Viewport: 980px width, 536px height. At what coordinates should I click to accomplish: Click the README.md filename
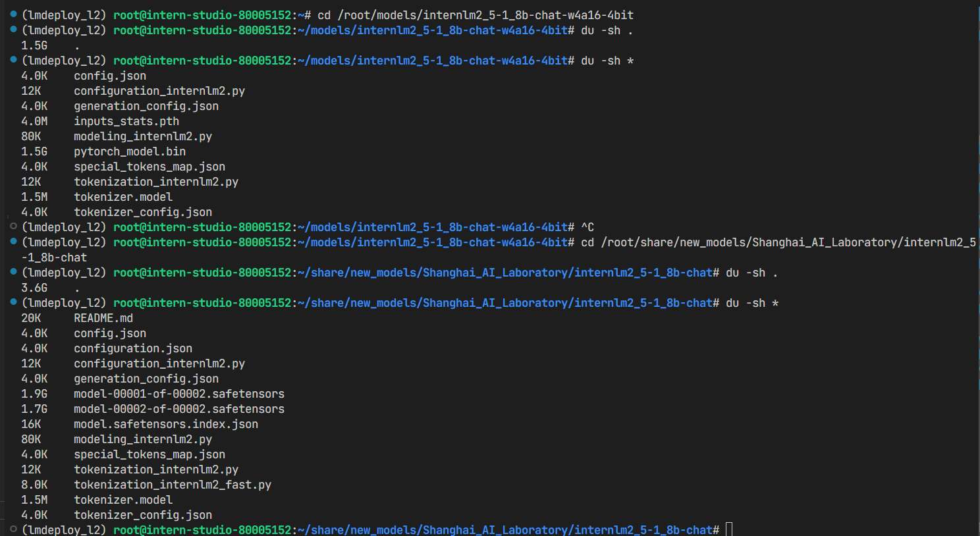pos(102,317)
